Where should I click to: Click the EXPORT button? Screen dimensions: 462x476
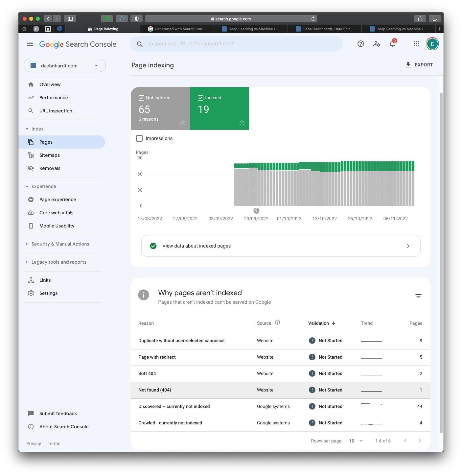tap(419, 65)
